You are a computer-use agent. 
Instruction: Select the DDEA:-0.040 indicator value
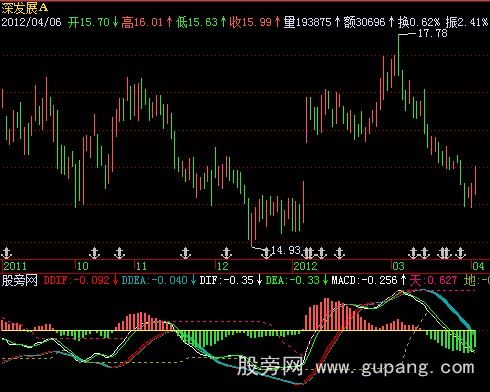(155, 280)
